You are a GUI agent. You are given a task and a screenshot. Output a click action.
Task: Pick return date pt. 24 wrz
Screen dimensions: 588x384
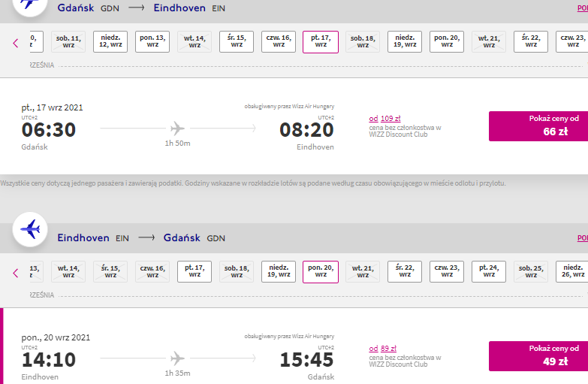(x=489, y=272)
